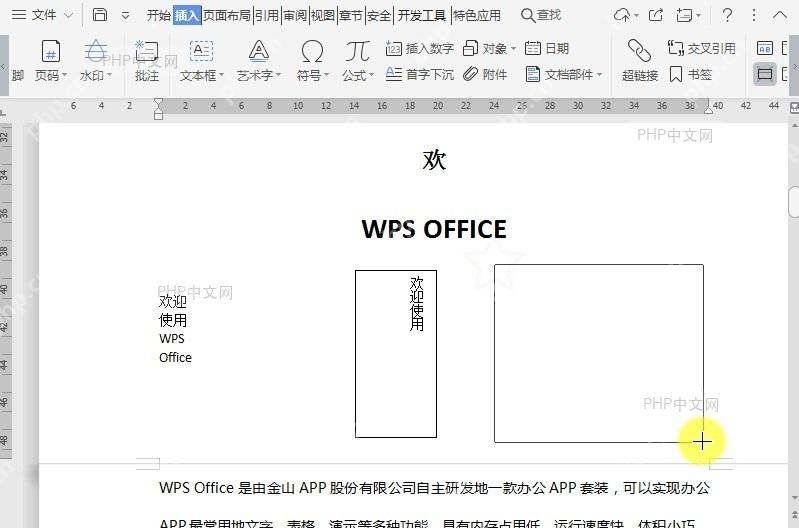The image size is (799, 528).
Task: Switch to the 引用 tab
Action: point(267,15)
